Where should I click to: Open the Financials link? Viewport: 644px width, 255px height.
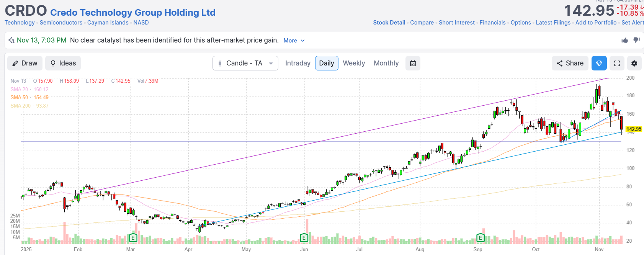(x=492, y=23)
